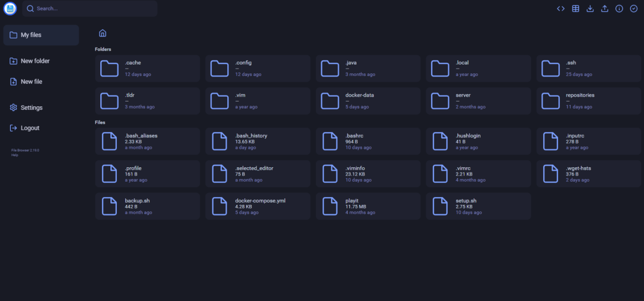Click the download icon in the top bar
This screenshot has height=301, width=644.
tap(590, 8)
